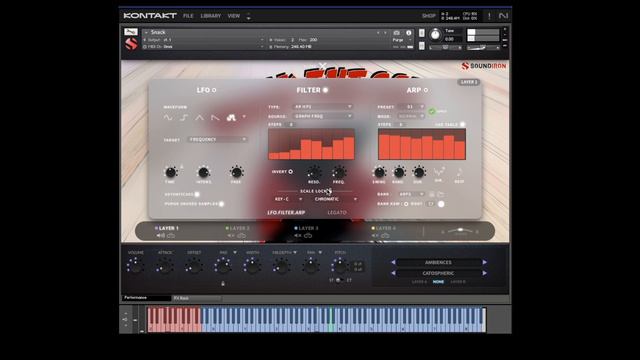This screenshot has height=360, width=640.
Task: Open the ARP PRESET dropdown
Action: coord(411,107)
